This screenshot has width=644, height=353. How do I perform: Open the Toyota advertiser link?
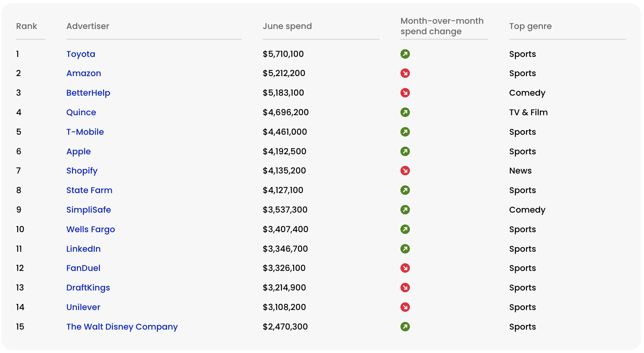coord(81,54)
